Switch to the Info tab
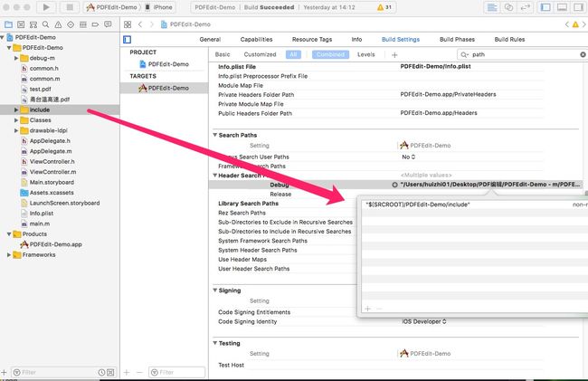Viewport: 588px width, 381px height. coord(356,40)
